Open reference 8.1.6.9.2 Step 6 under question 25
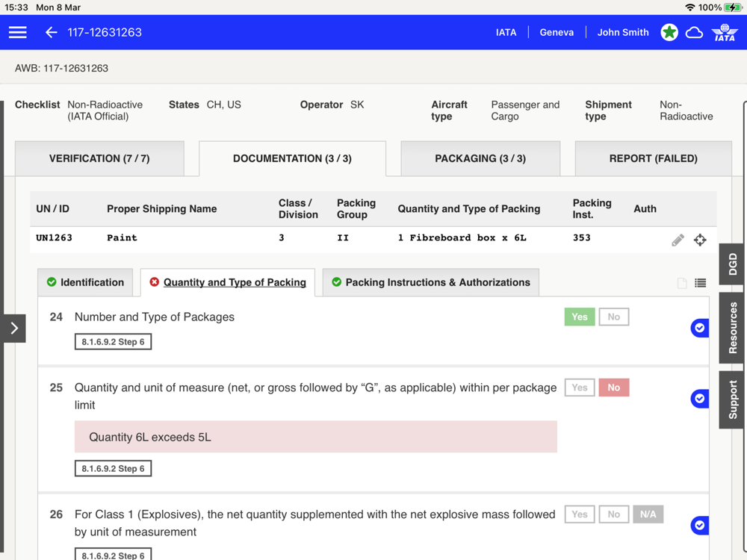 (x=113, y=469)
